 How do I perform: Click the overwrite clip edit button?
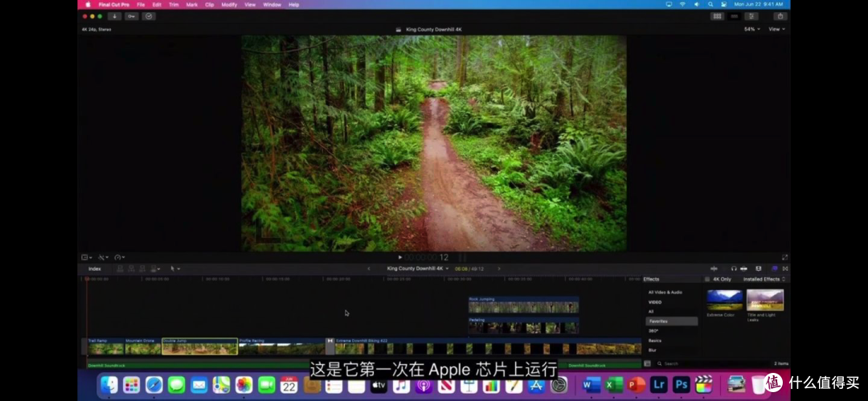point(155,268)
